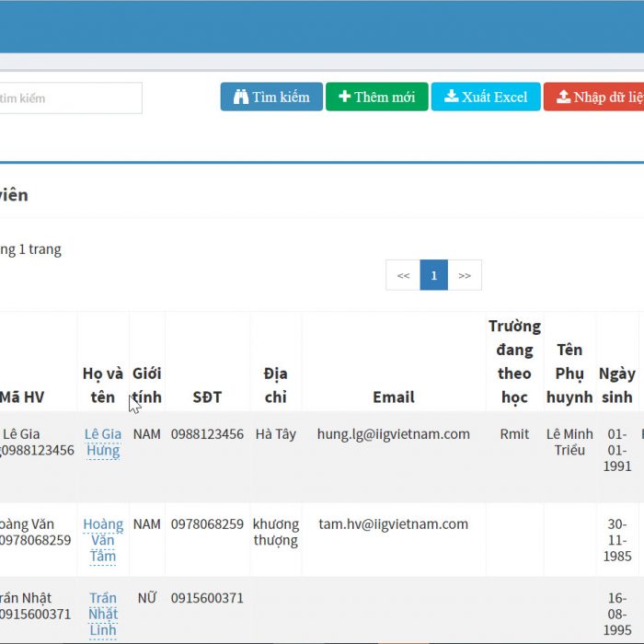This screenshot has height=644, width=644.
Task: Click the Mã HV column header
Action: (22, 397)
